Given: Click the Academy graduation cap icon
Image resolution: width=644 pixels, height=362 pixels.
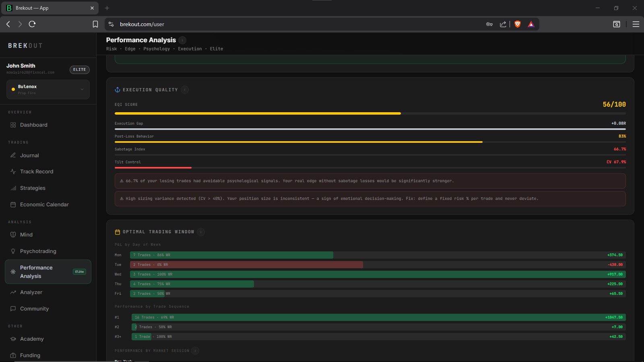Looking at the screenshot, I should click(x=13, y=339).
